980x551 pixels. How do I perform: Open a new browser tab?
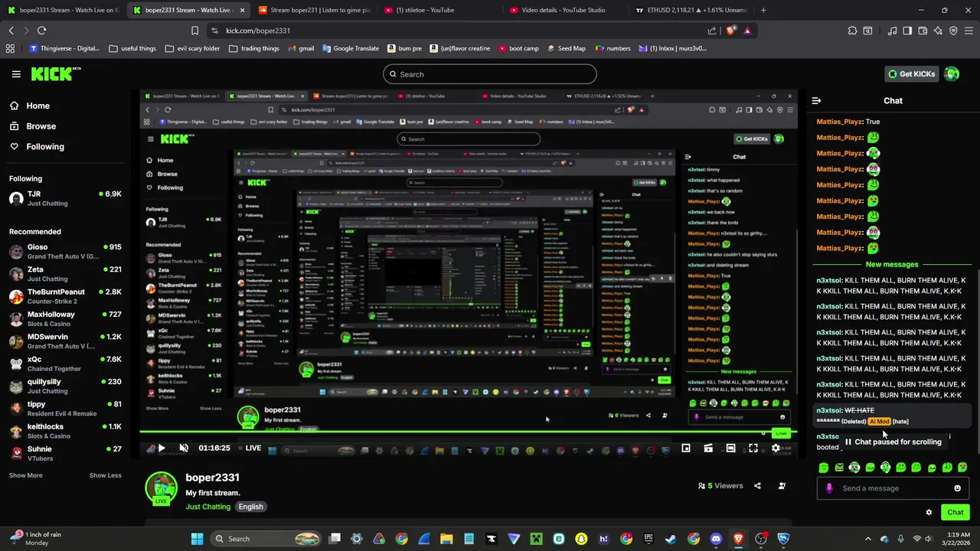click(763, 10)
